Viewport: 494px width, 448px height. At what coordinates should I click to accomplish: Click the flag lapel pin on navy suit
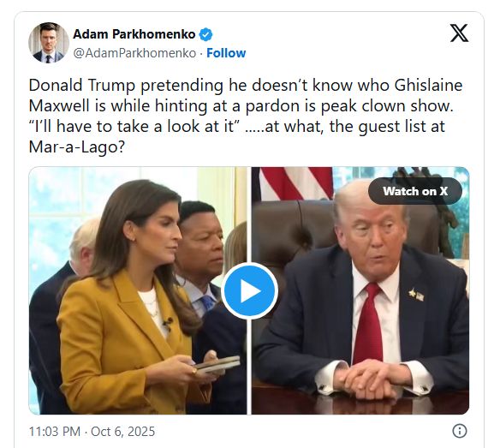click(x=416, y=295)
